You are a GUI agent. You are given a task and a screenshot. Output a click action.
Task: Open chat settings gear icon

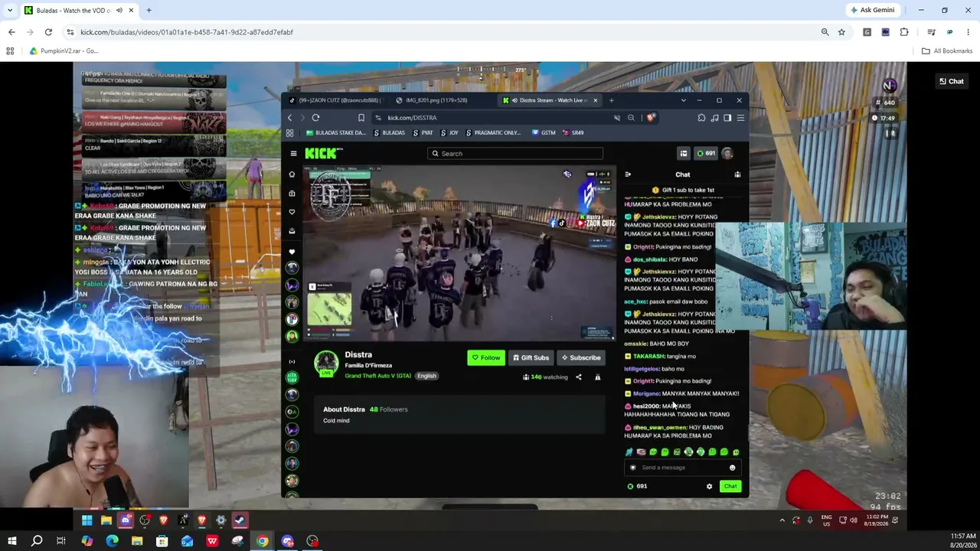pos(709,487)
